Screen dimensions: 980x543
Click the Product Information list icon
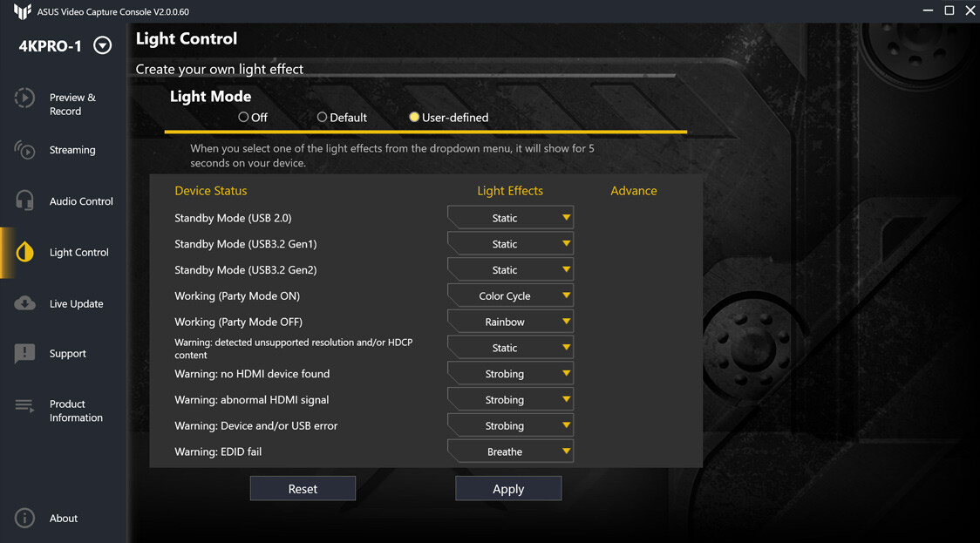(x=24, y=406)
